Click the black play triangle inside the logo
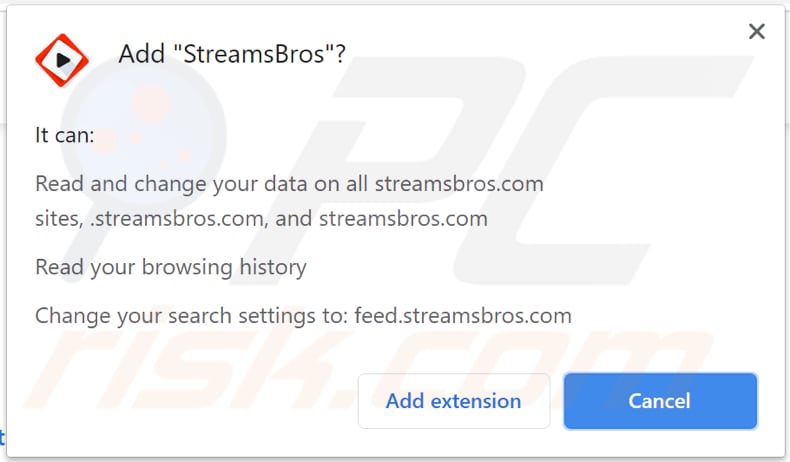790x462 pixels. [x=63, y=60]
